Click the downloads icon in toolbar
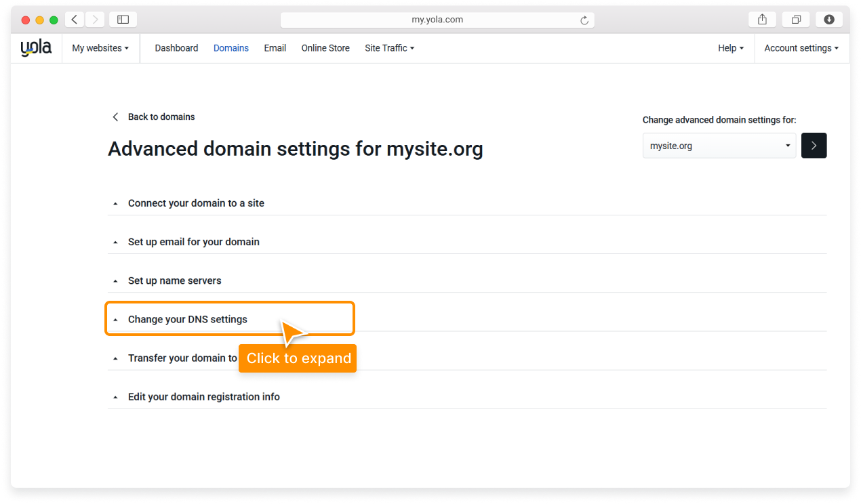 click(x=829, y=19)
